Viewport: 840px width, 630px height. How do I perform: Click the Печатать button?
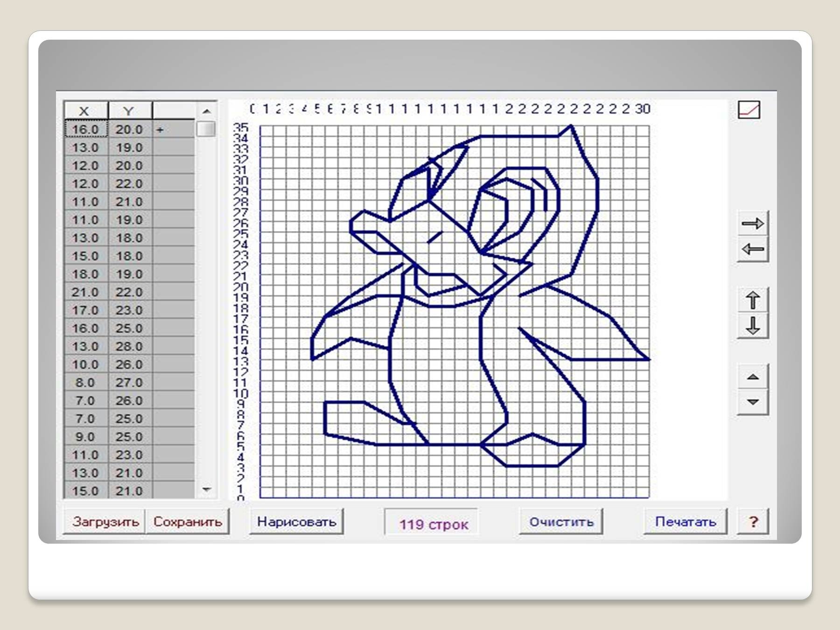tap(685, 522)
